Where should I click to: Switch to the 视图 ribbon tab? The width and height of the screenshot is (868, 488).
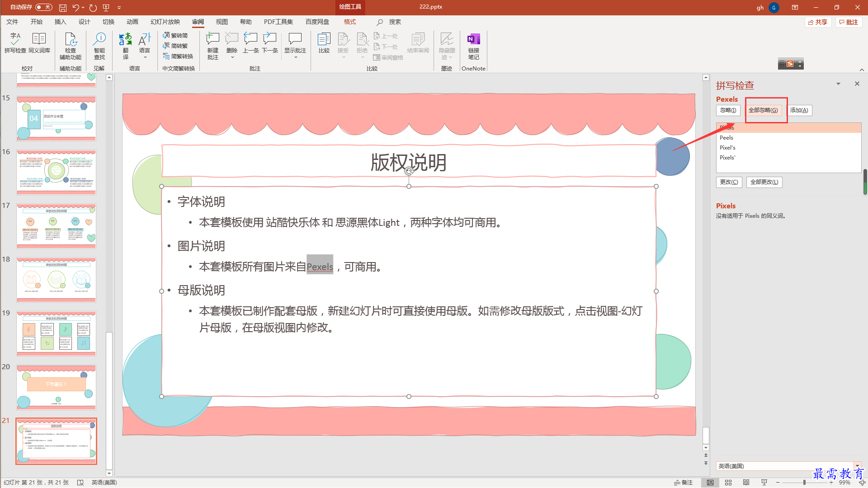[222, 22]
